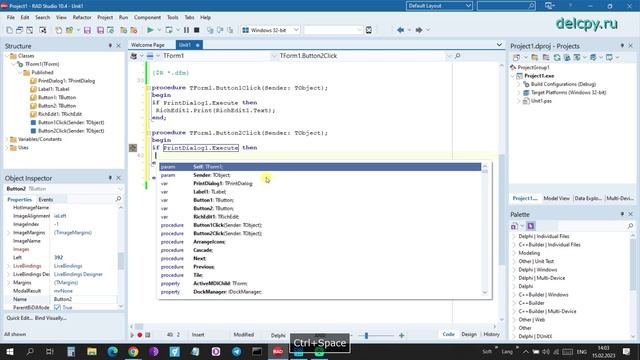Open the Component menu
The height and width of the screenshot is (360, 640).
[147, 18]
